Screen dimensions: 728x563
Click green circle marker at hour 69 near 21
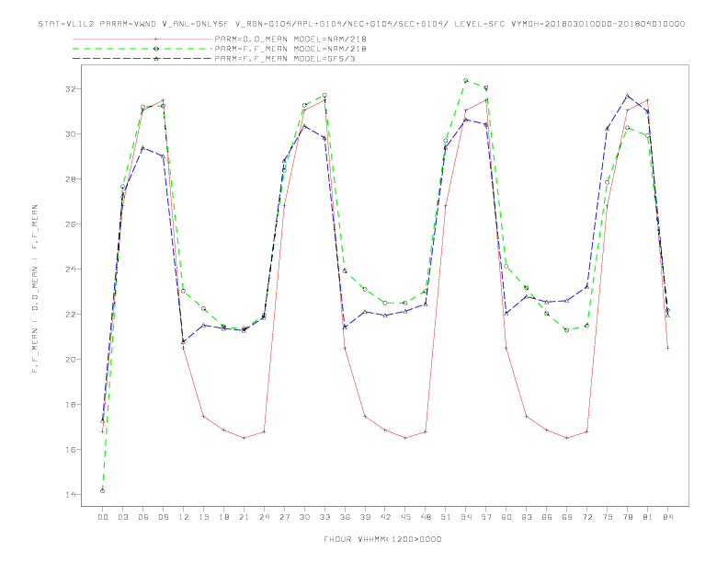566,330
